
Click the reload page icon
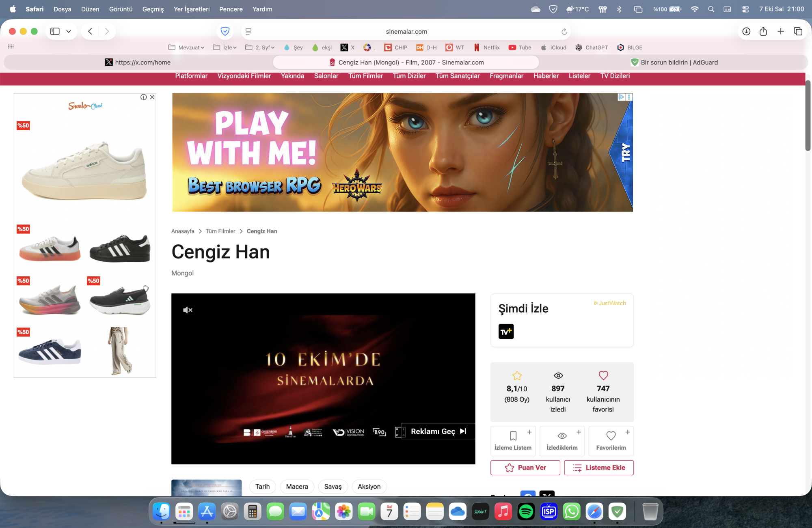click(x=564, y=31)
